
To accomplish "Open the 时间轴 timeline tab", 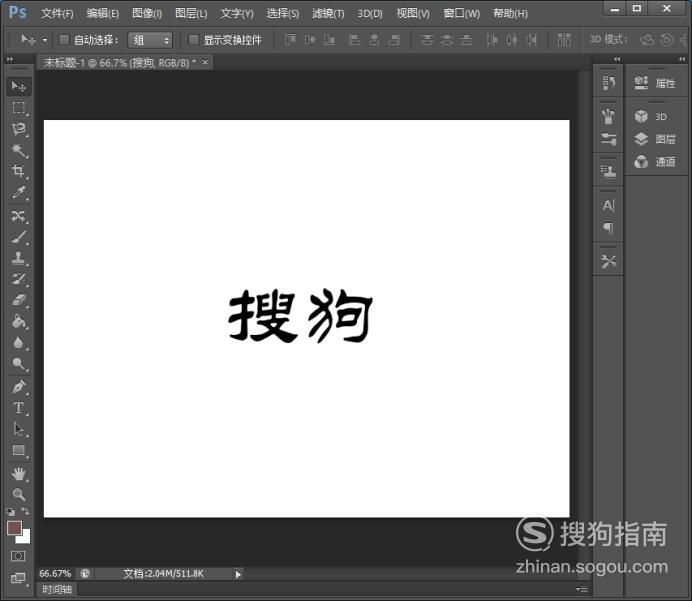I will (x=57, y=589).
